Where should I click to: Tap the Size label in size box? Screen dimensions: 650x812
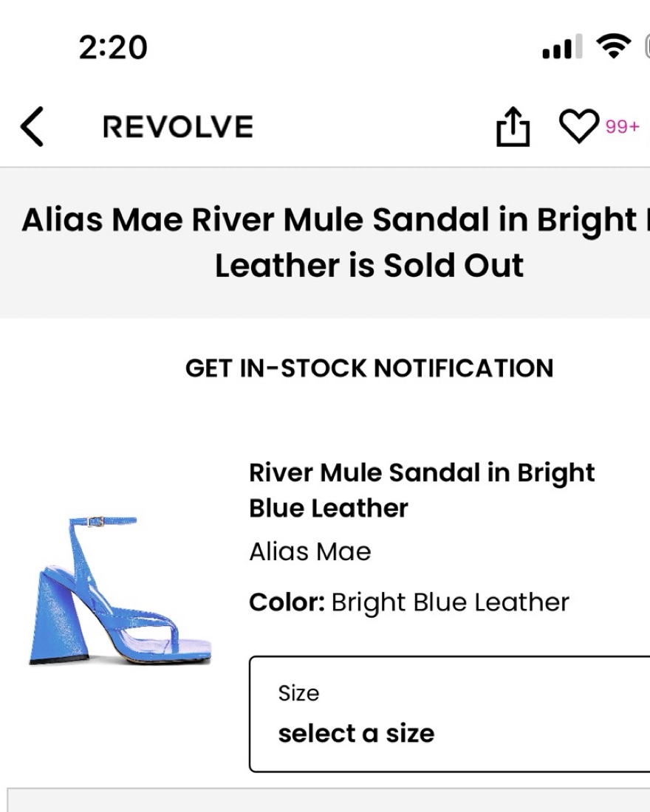[x=298, y=693]
